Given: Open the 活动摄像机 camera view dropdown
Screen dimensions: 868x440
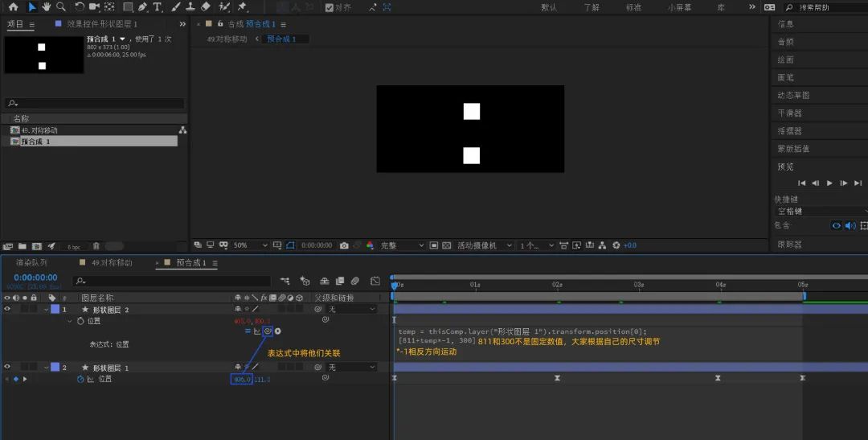Looking at the screenshot, I should point(485,245).
